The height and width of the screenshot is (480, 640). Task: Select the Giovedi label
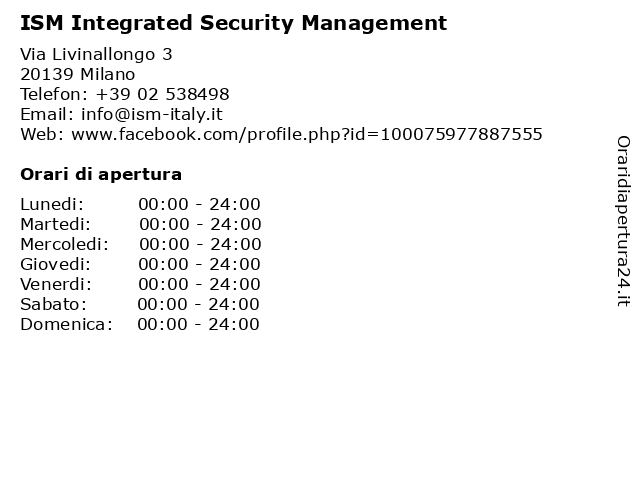(x=56, y=264)
